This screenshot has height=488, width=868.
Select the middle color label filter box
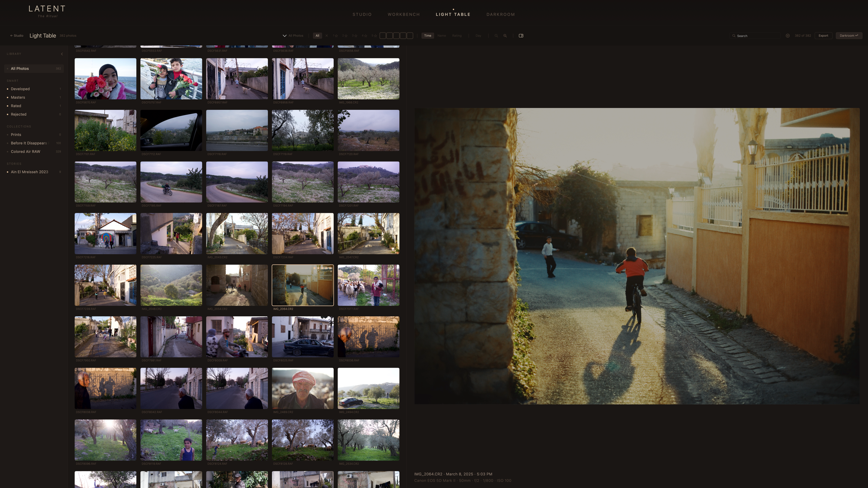[396, 36]
